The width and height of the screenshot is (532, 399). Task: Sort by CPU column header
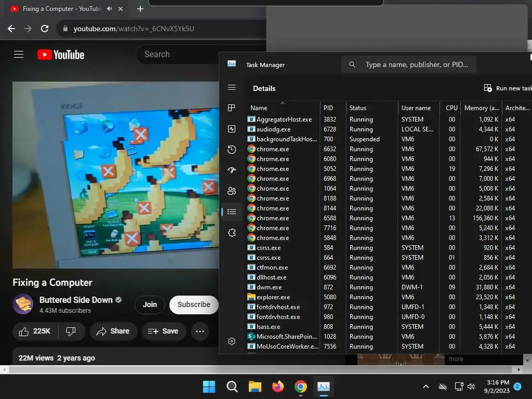click(450, 108)
